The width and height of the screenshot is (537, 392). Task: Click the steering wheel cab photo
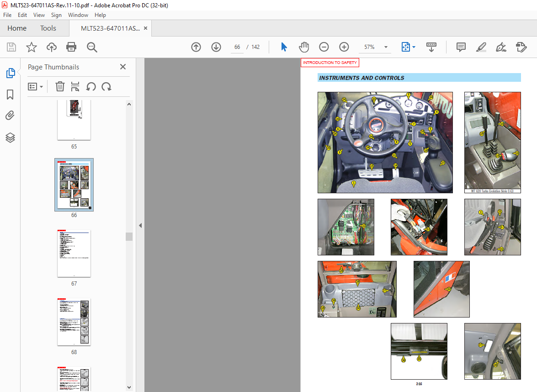point(385,143)
